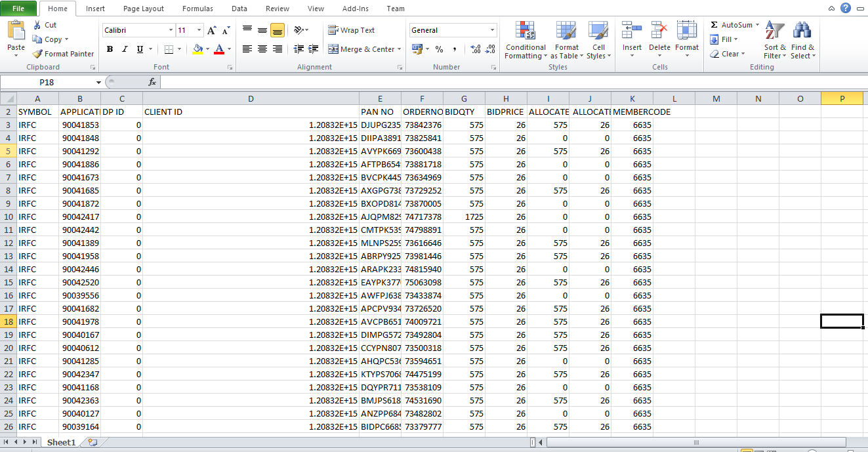Click the Select All corner button
This screenshot has height=452, width=868.
coord(9,98)
